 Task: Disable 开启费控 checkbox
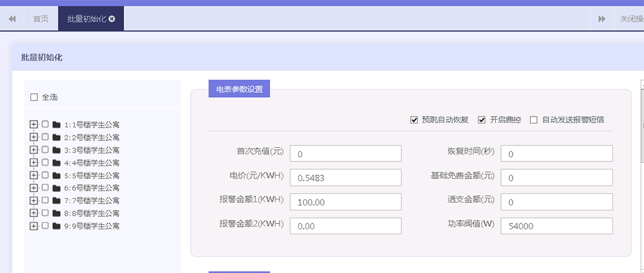482,120
